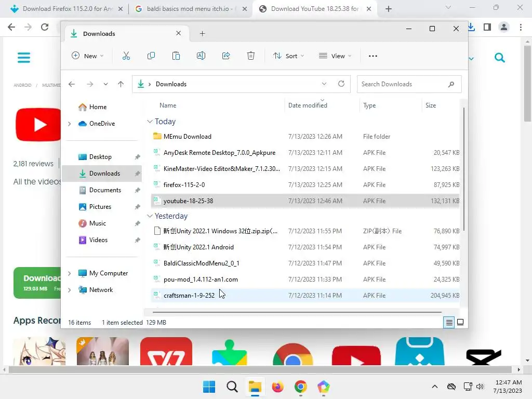
Task: Expand the address bar history dropdown
Action: (324, 84)
